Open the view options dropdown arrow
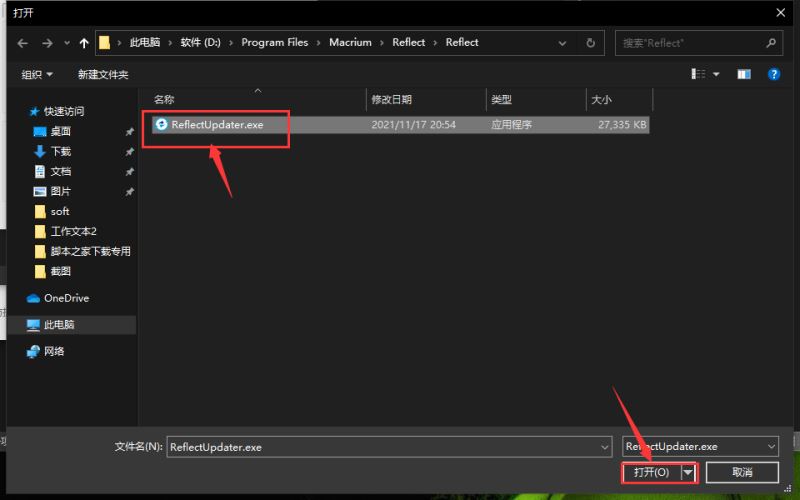800x500 pixels. 716,74
